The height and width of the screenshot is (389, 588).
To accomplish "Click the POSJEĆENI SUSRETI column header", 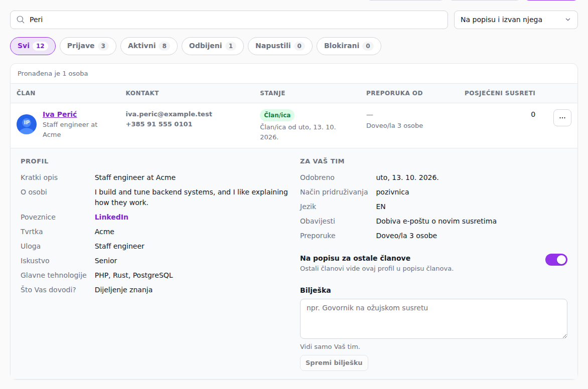I will tap(500, 93).
